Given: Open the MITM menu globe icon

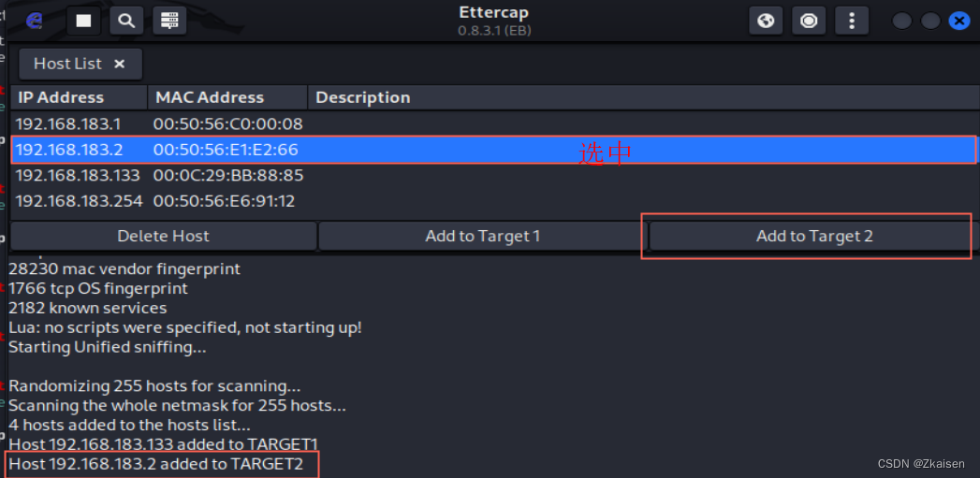Looking at the screenshot, I should point(767,21).
